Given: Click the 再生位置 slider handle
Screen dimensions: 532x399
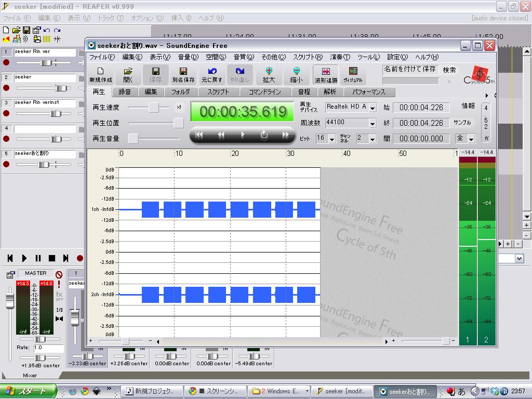Looking at the screenshot, I should click(179, 123).
